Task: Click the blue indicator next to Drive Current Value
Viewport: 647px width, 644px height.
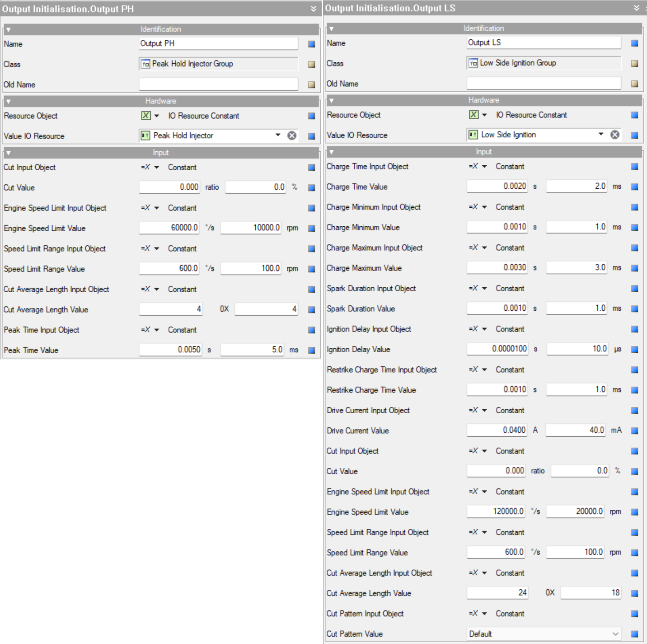Action: coord(635,430)
